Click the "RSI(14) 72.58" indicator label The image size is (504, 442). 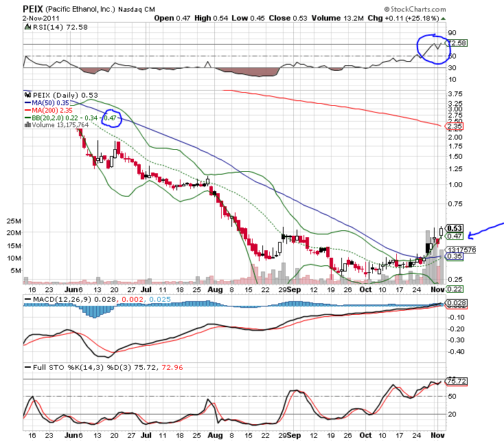(60, 27)
